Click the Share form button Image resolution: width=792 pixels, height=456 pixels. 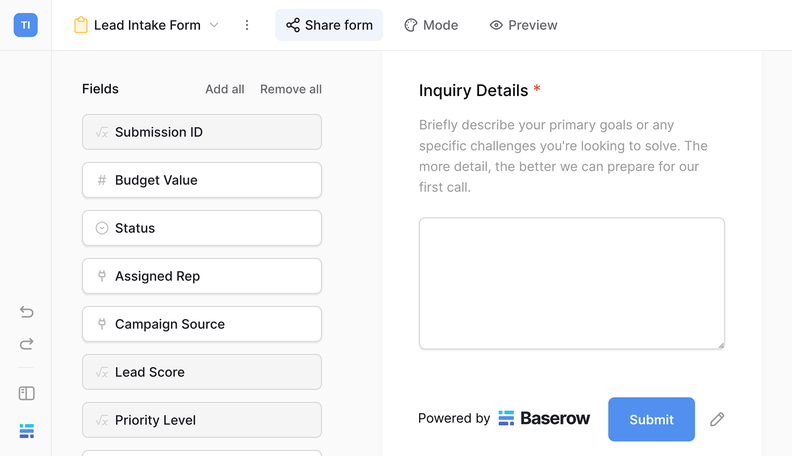click(329, 25)
